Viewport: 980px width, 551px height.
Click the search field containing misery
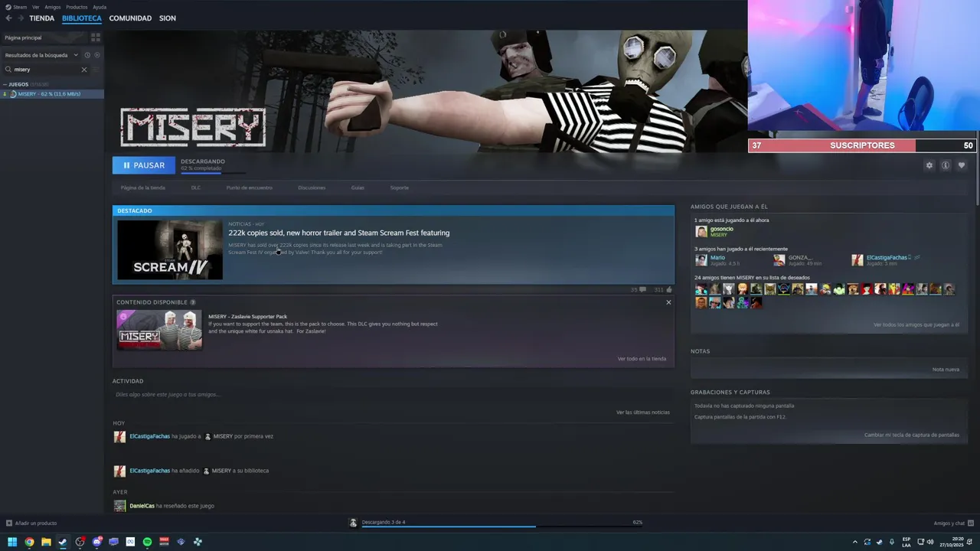click(46, 70)
